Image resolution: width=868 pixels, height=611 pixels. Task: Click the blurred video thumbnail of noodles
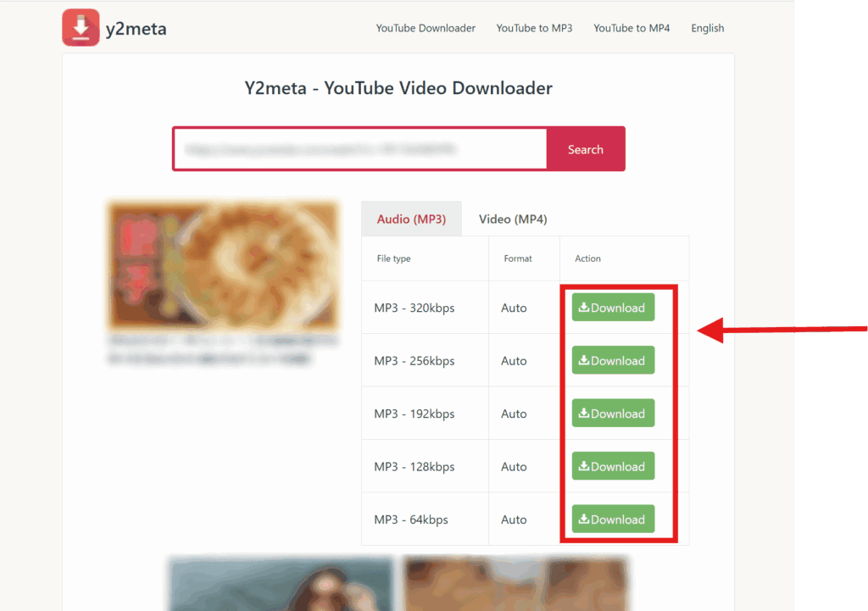click(x=224, y=265)
